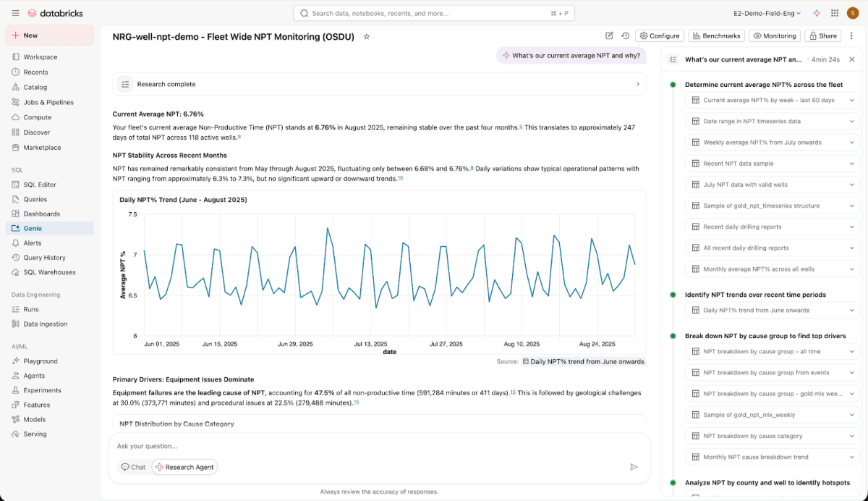Close the research steps side panel

[x=851, y=59]
